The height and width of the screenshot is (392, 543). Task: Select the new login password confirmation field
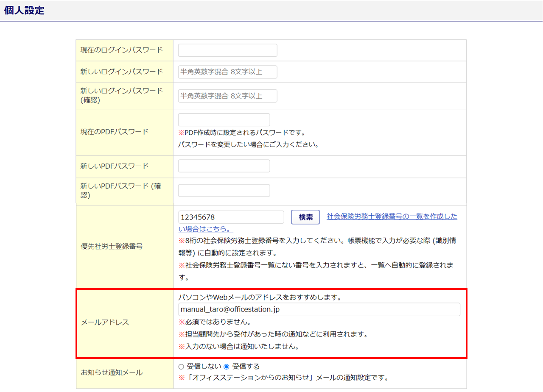click(x=227, y=96)
